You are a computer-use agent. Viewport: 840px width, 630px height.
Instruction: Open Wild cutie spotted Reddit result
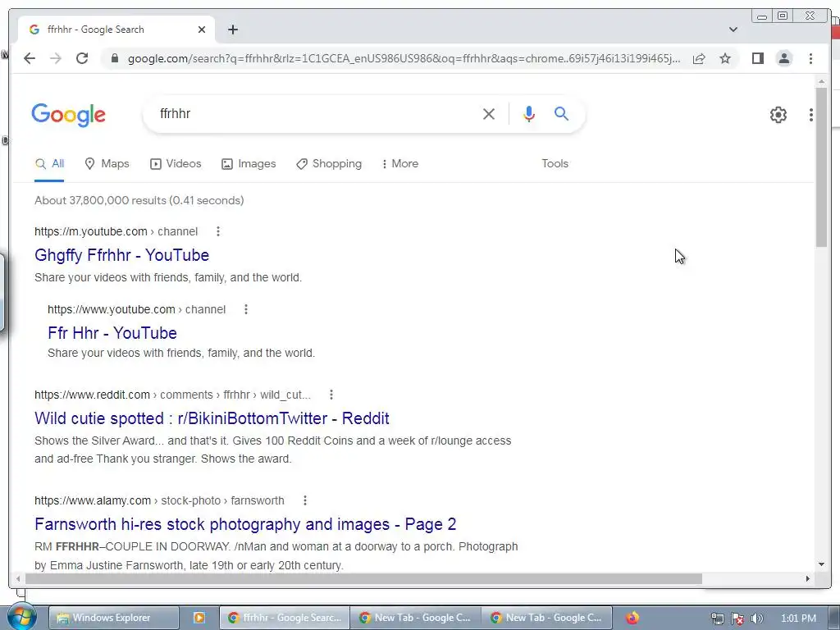click(212, 418)
